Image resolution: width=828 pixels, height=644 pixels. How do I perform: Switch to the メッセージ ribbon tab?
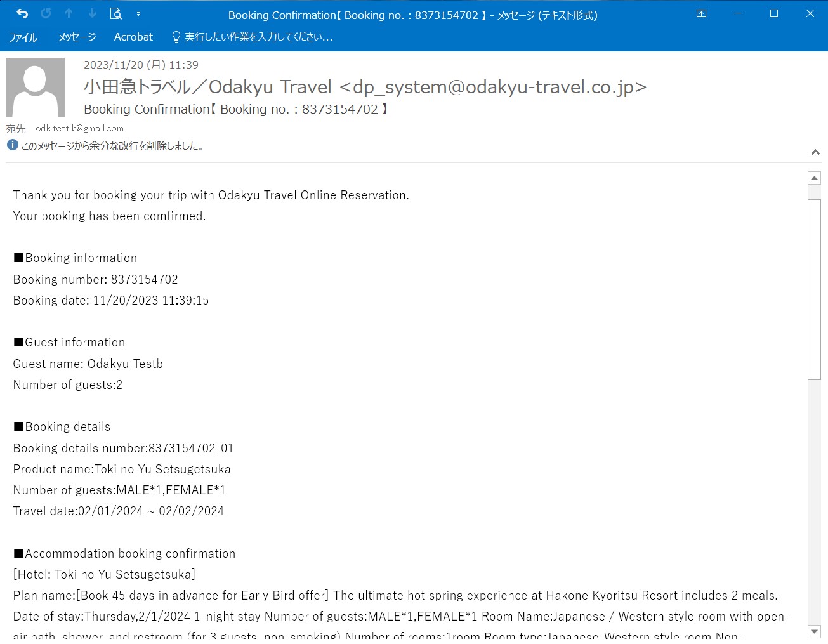(77, 37)
